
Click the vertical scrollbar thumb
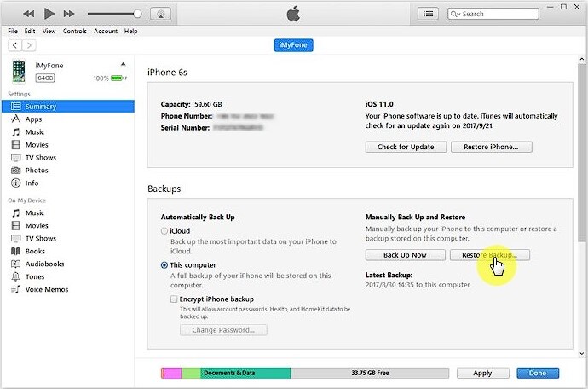click(582, 152)
